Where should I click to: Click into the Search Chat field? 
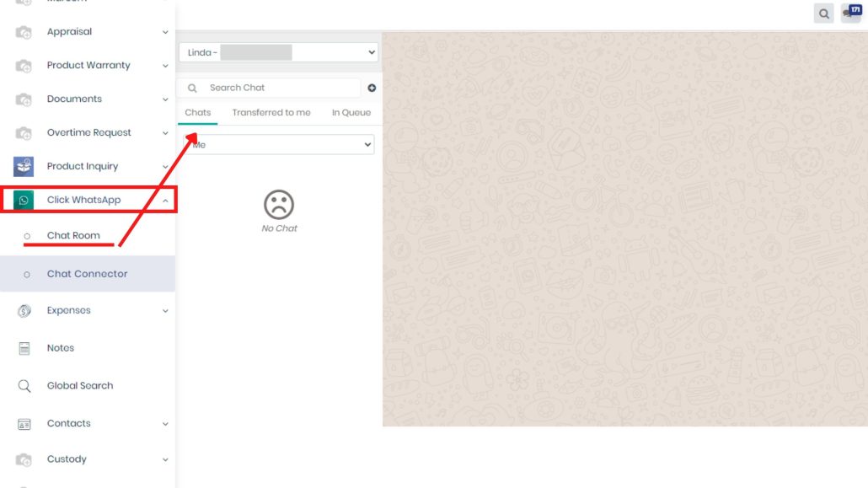coord(270,88)
